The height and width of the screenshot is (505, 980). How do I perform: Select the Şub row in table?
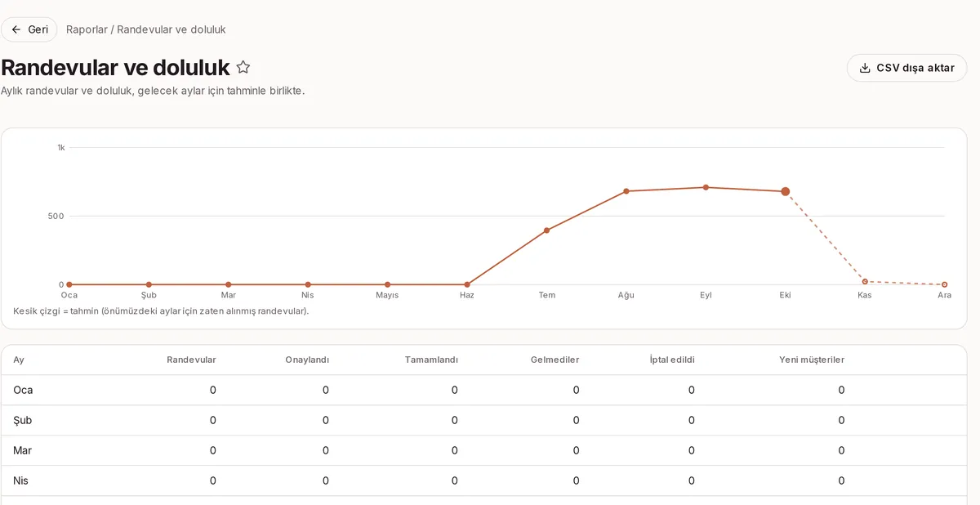[483, 420]
